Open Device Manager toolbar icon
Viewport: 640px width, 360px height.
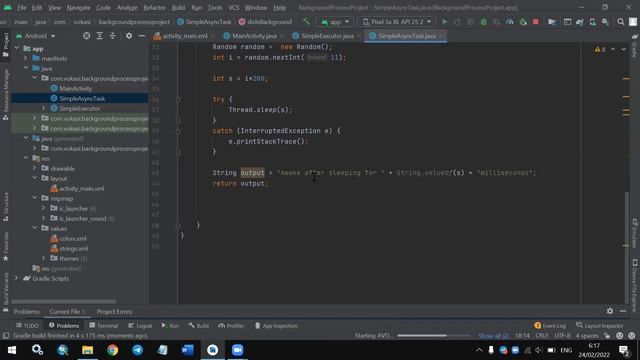592,22
